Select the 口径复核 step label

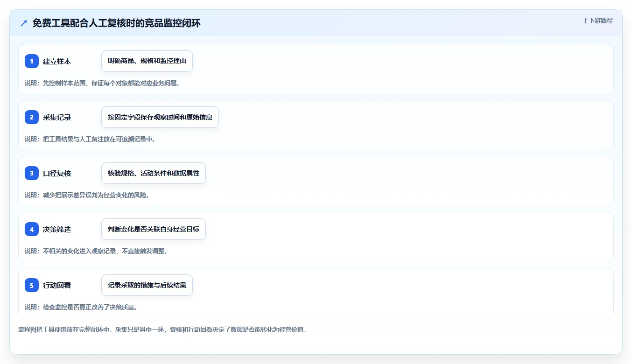57,173
